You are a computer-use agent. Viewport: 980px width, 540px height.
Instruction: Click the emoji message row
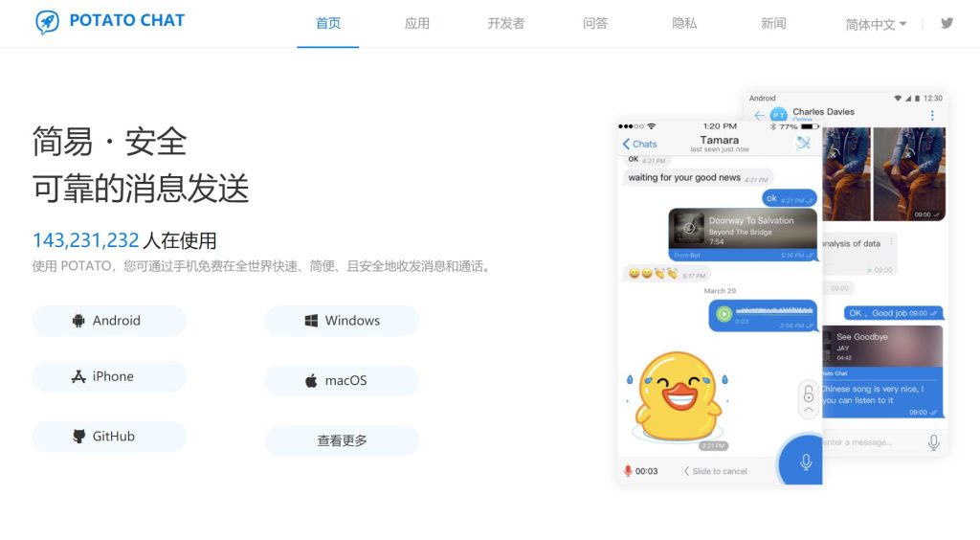coord(667,274)
